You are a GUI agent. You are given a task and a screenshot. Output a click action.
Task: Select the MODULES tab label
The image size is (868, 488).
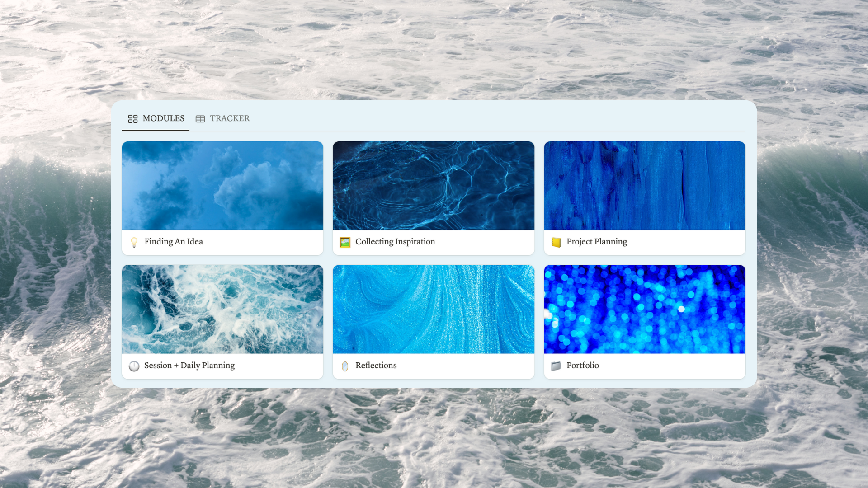(163, 118)
